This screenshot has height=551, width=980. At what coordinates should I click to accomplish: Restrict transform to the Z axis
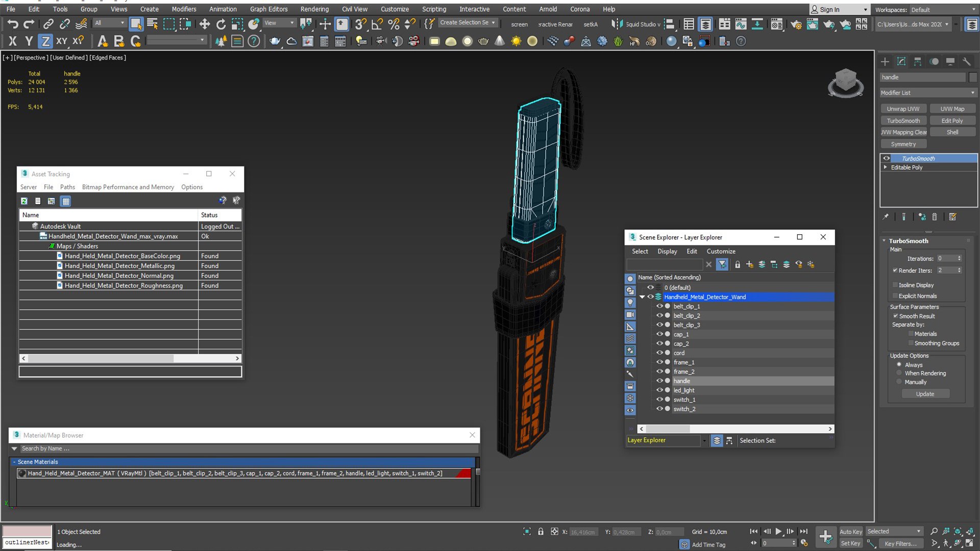point(45,41)
